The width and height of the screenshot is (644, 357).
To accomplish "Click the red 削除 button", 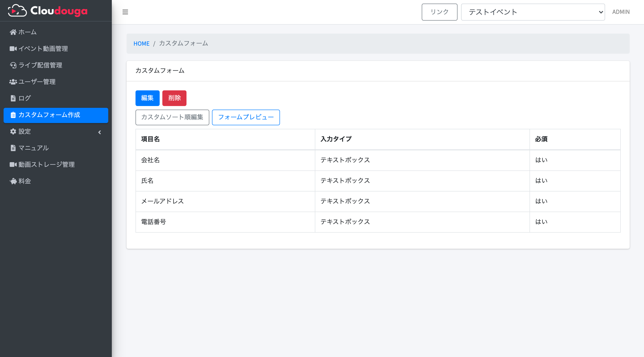I will coord(174,98).
